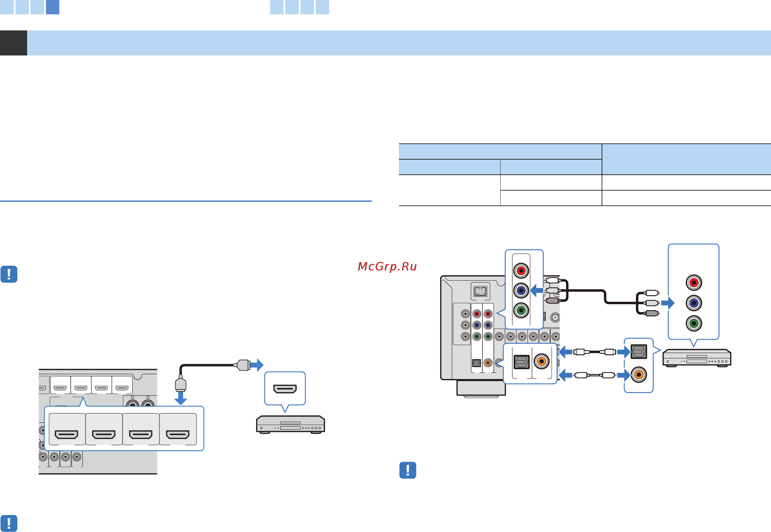The height and width of the screenshot is (532, 771).
Task: Click the orange coaxial jack in the player's audio callout
Action: coord(639,375)
